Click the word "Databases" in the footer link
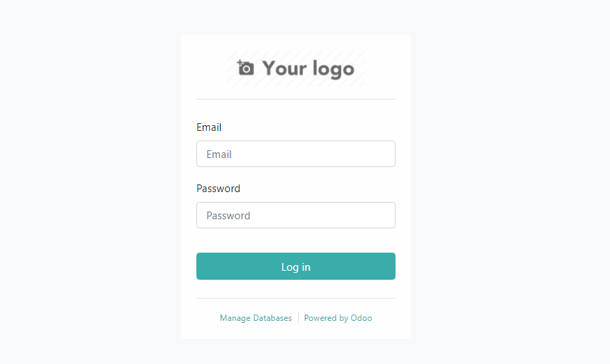 point(272,318)
